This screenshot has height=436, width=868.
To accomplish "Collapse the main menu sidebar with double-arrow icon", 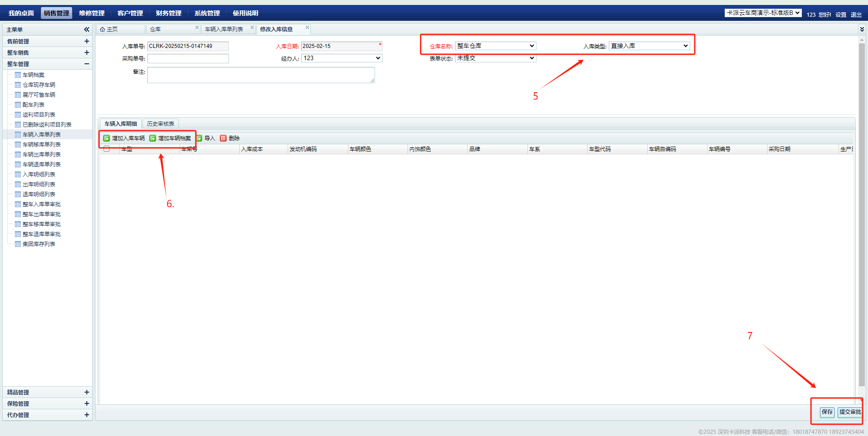I will (86, 29).
